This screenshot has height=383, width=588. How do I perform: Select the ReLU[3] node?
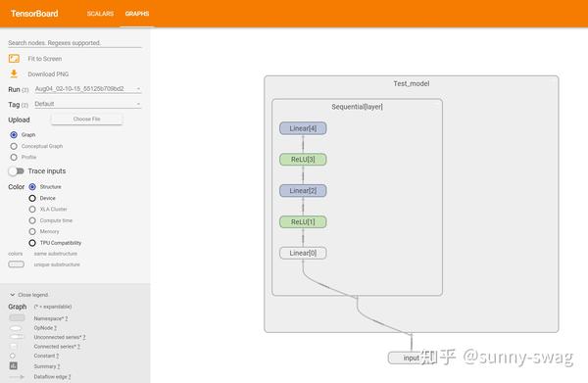tap(303, 160)
